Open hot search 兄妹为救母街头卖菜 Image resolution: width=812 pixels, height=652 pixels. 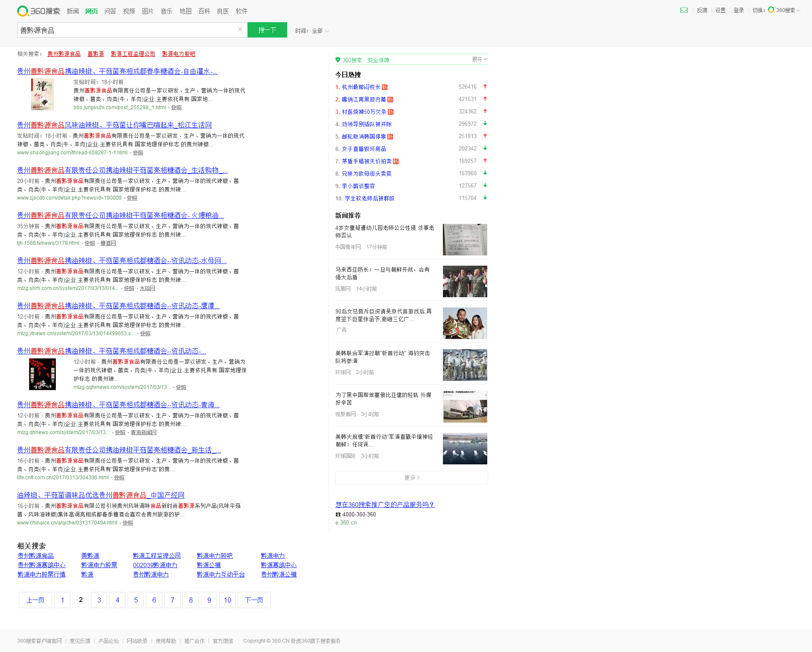tap(367, 174)
